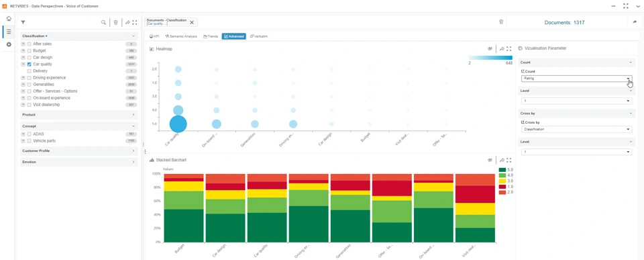This screenshot has height=260, width=644.
Task: Toggle fullscreen icon in window title bar
Action: click(x=626, y=6)
